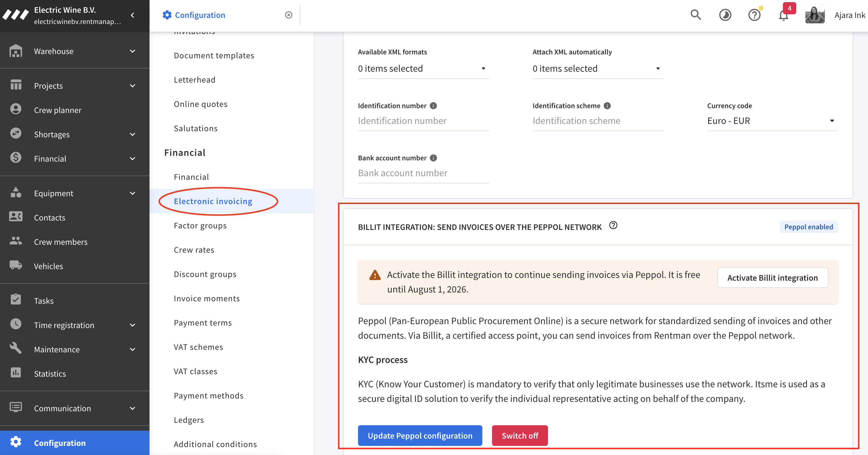868x455 pixels.
Task: Expand the Equipment menu chevron
Action: point(133,193)
